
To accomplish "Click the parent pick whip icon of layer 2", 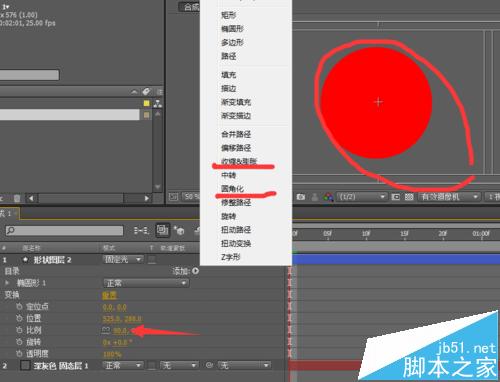I will click(209, 365).
